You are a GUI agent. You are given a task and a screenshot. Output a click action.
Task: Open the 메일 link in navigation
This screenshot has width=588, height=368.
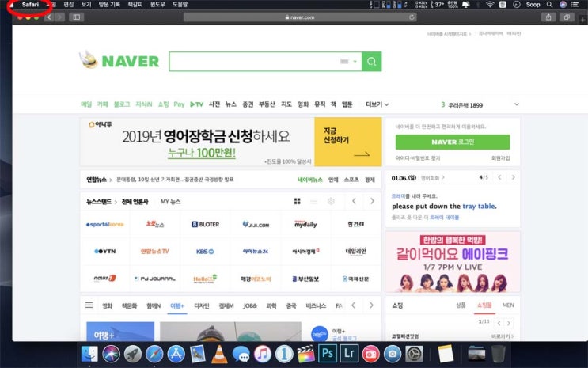click(86, 104)
